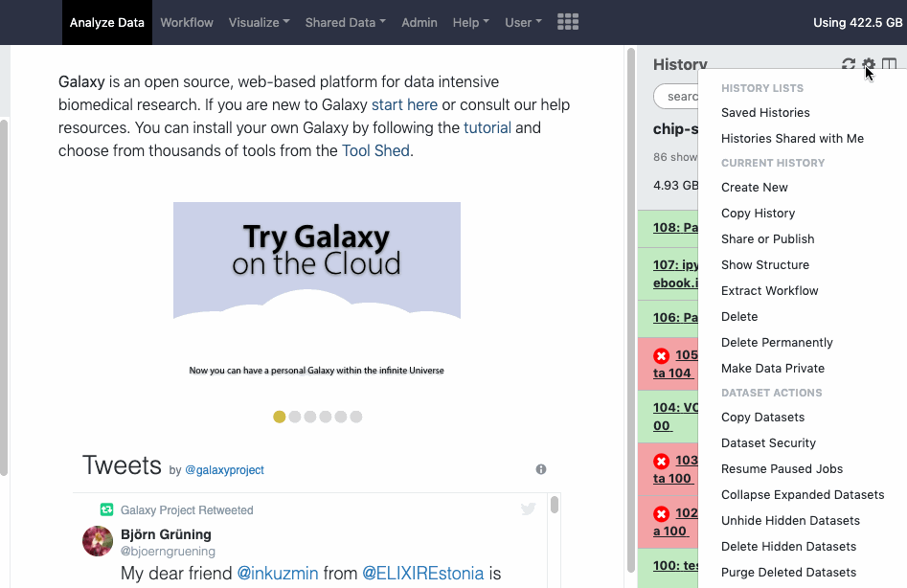Viewport: 907px width, 588px height.
Task: Click the view all histories columns icon
Action: point(890,65)
